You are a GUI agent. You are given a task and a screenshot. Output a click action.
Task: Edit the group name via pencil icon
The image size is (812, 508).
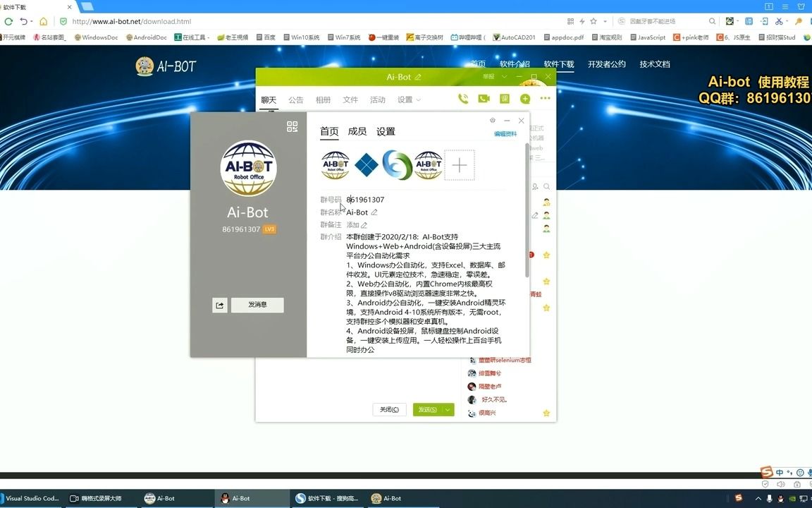374,212
